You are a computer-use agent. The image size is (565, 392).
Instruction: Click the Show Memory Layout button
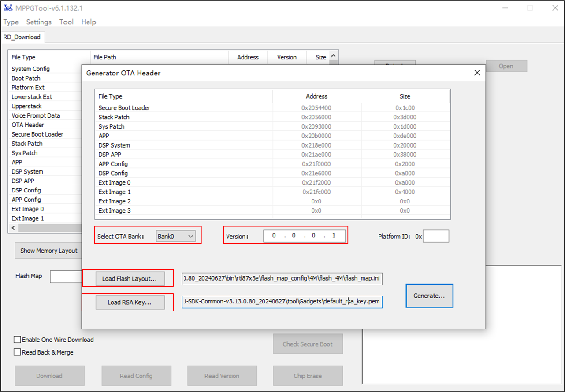[x=48, y=251]
